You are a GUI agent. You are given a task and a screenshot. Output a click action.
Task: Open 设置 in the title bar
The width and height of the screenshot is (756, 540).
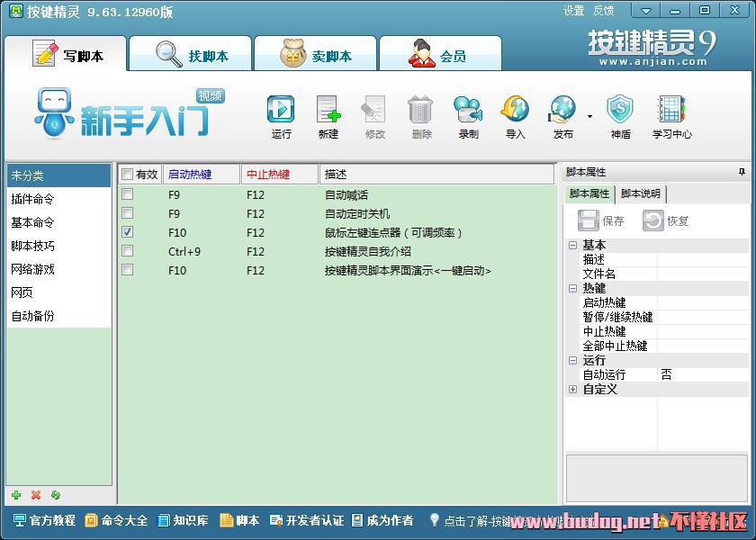(x=574, y=10)
